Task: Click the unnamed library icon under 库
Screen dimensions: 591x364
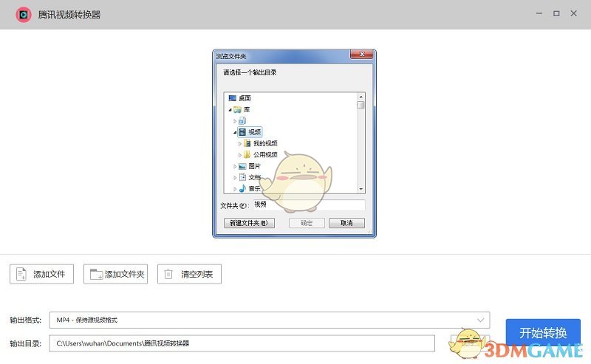Action: pyautogui.click(x=242, y=121)
